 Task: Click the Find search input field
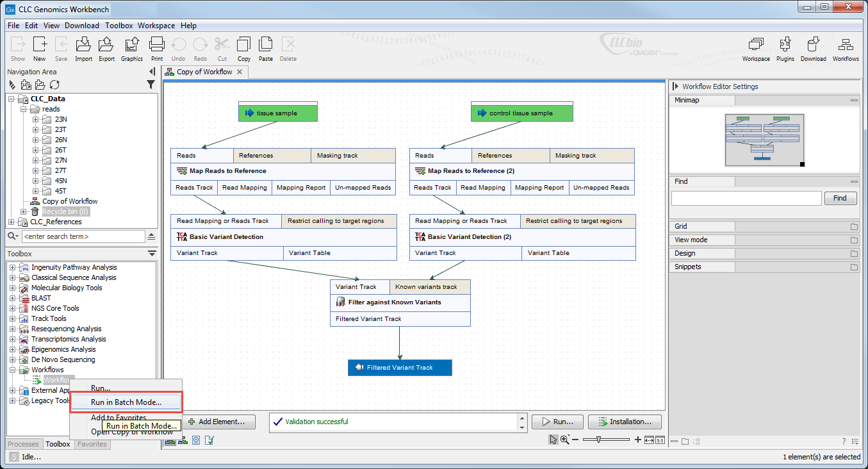[746, 198]
